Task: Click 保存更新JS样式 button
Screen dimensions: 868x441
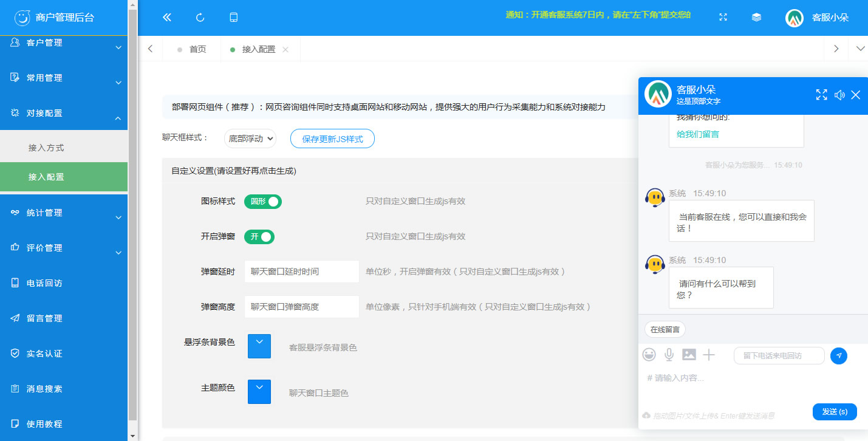Action: click(x=332, y=138)
